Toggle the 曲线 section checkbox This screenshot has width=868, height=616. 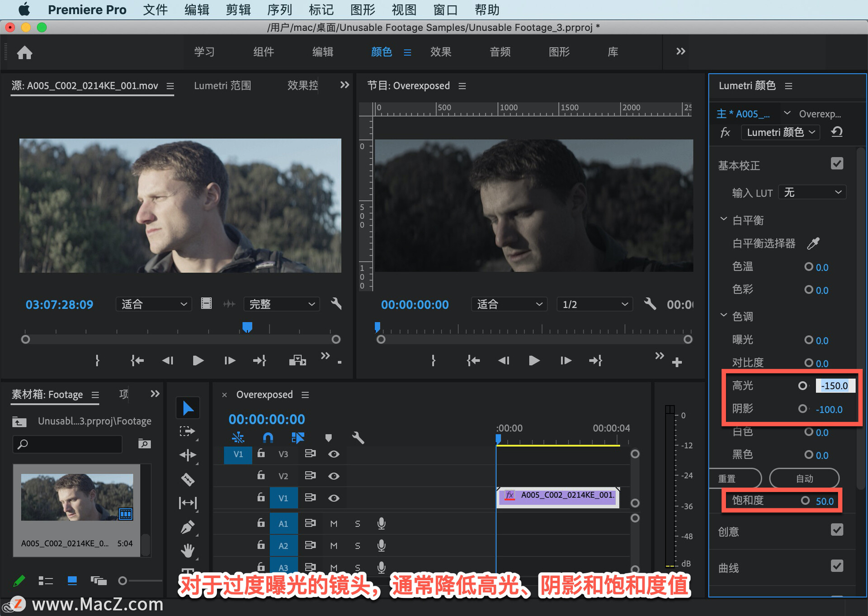(837, 566)
